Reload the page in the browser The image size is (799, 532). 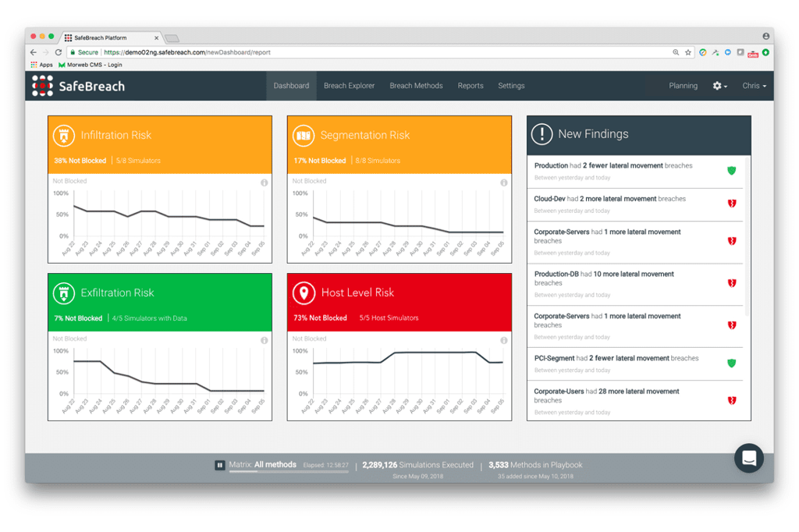pos(58,52)
